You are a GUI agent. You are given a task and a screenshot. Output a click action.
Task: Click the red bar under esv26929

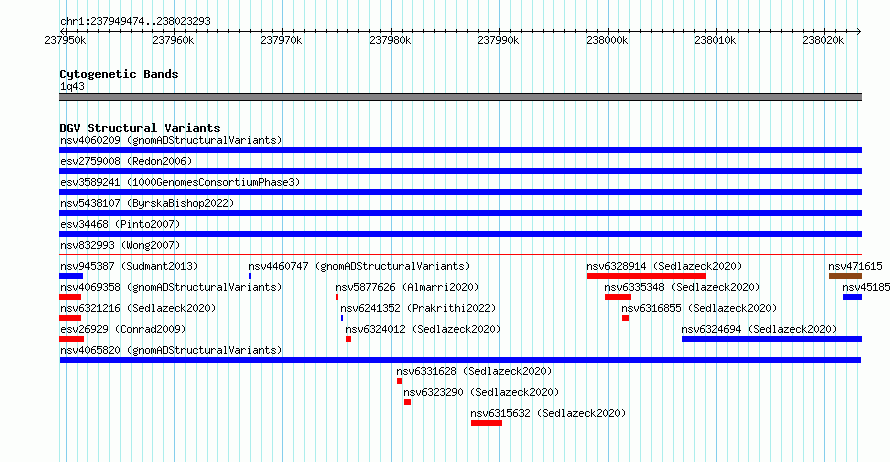(72, 339)
